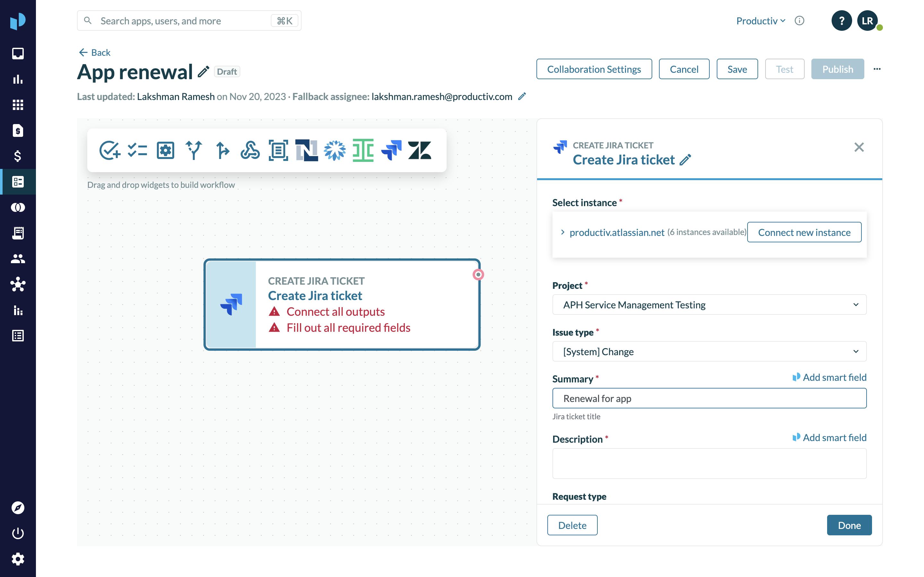Click the output connector on Jira node
Viewport: 924px width, 577px height.
point(478,274)
